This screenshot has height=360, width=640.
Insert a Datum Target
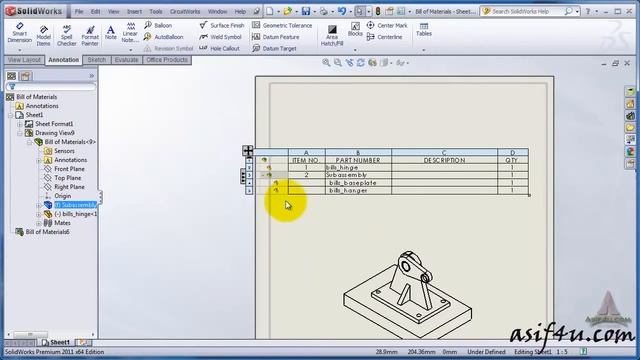point(274,48)
